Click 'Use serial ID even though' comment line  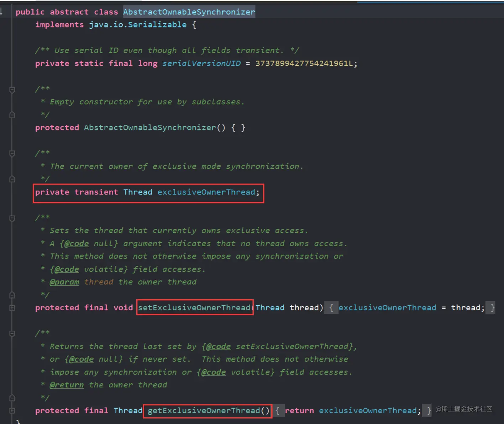[167, 51]
